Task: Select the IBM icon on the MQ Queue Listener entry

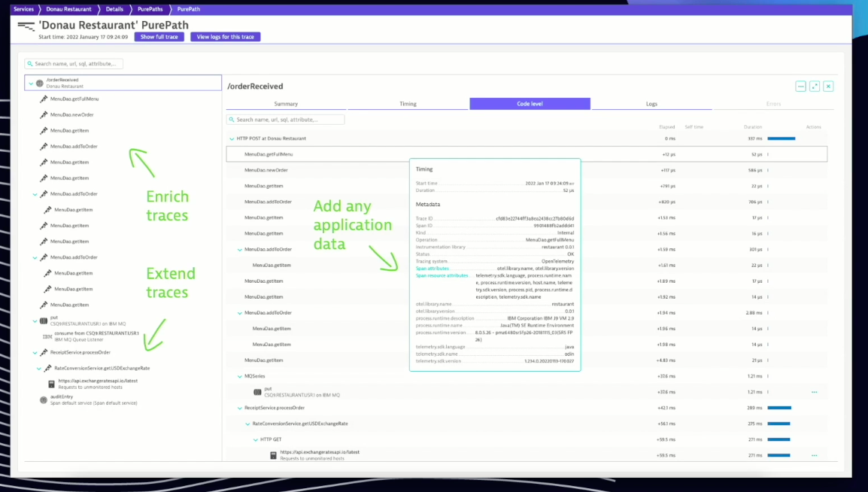Action: 47,336
